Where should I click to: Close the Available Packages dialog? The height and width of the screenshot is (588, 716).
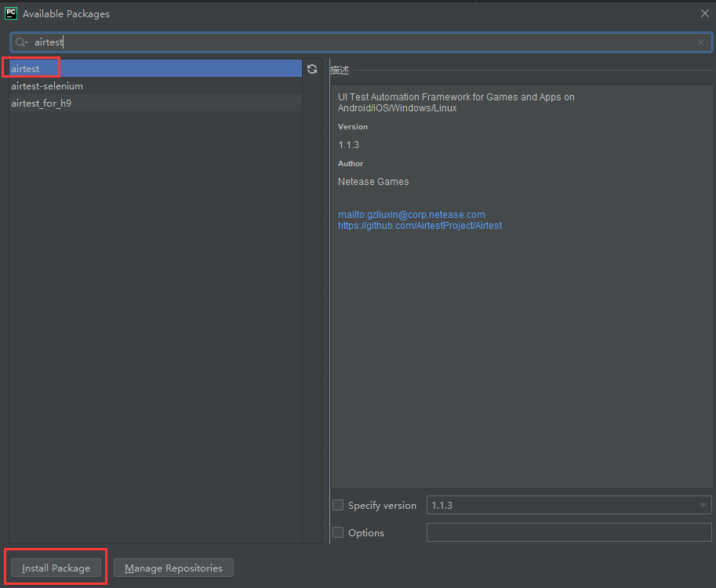click(704, 13)
